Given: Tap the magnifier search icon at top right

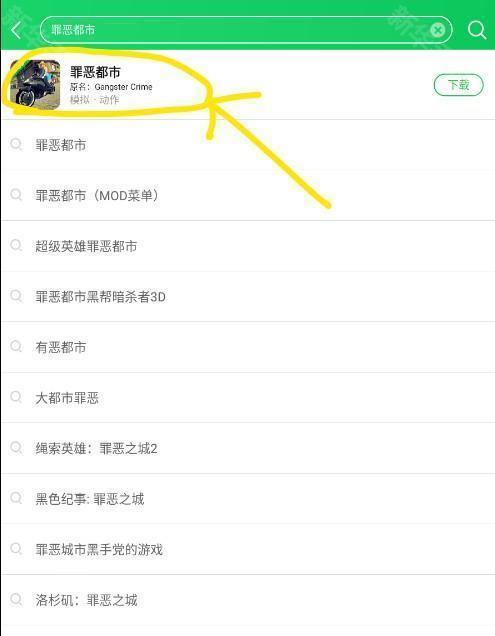Looking at the screenshot, I should pyautogui.click(x=476, y=30).
